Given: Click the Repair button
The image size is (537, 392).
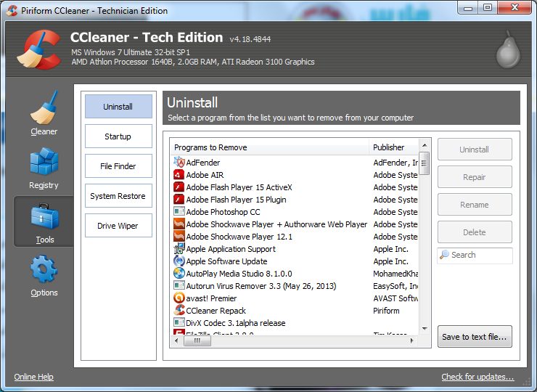Looking at the screenshot, I should click(x=475, y=177).
